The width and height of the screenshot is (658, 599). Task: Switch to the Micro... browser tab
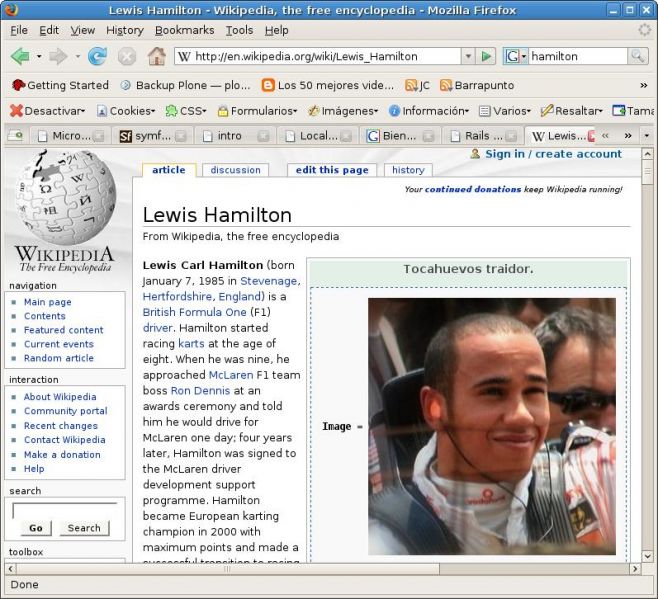pos(69,136)
